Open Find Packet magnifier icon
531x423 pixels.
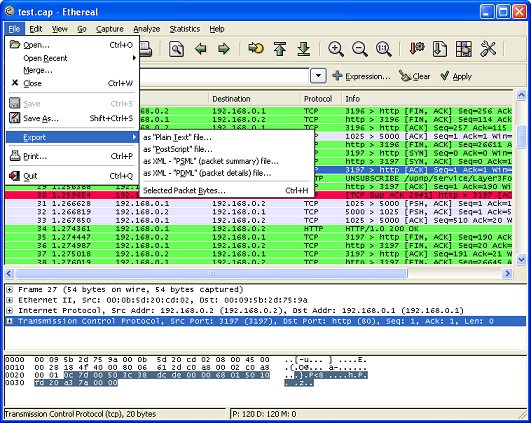coord(176,49)
